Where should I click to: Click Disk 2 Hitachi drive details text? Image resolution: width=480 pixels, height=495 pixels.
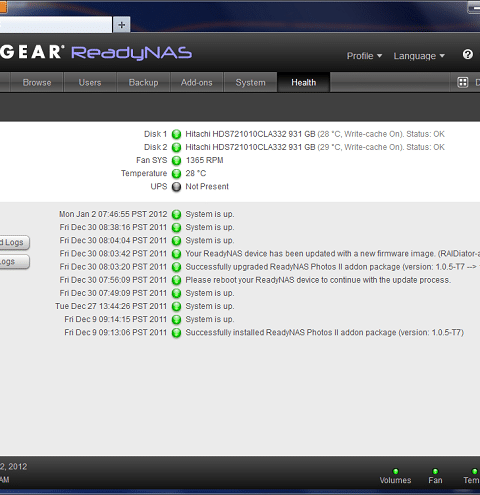pos(315,147)
